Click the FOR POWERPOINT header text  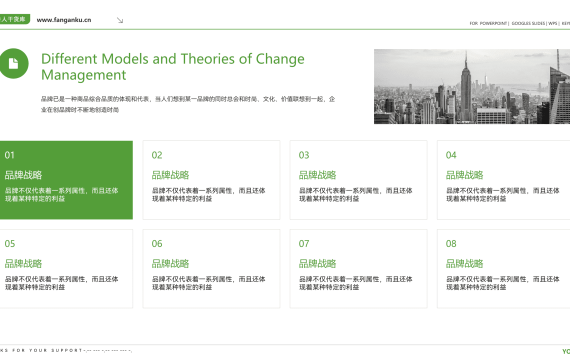tap(488, 23)
